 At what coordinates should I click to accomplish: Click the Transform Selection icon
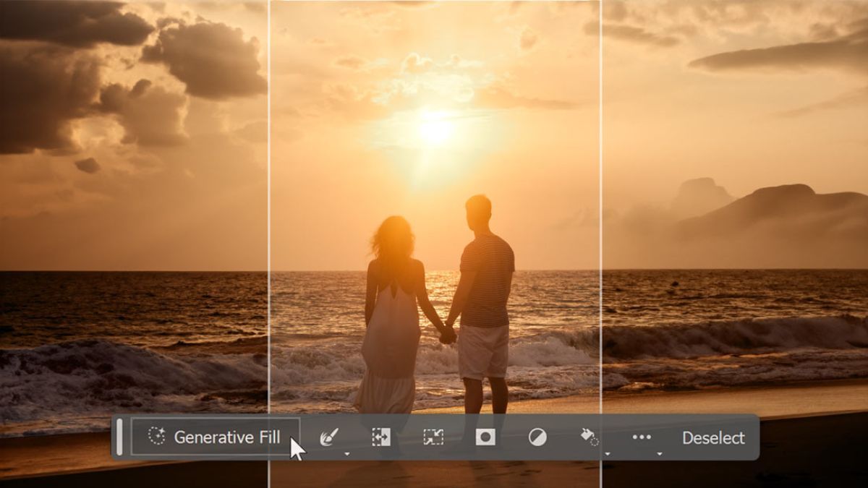433,437
